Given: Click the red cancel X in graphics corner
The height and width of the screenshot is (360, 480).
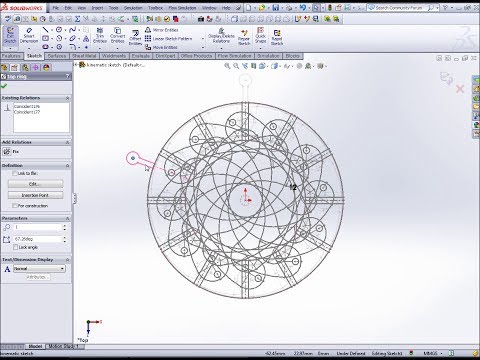Looking at the screenshot, I should (x=460, y=89).
